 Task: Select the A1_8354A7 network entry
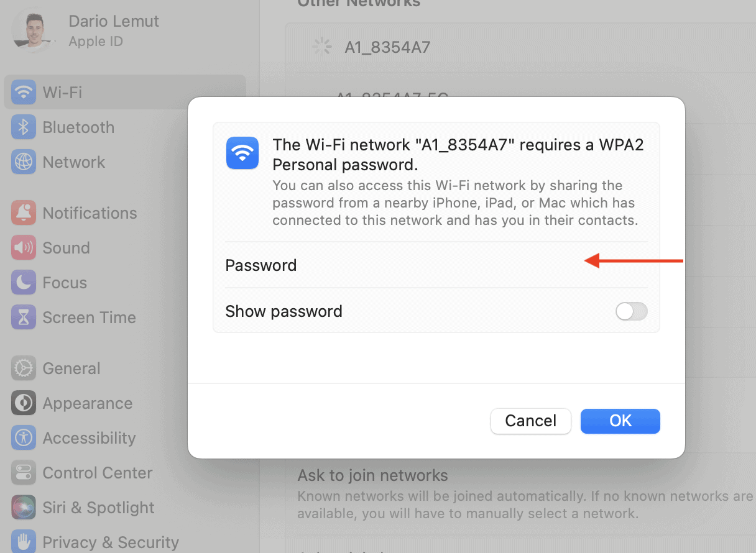pos(387,47)
